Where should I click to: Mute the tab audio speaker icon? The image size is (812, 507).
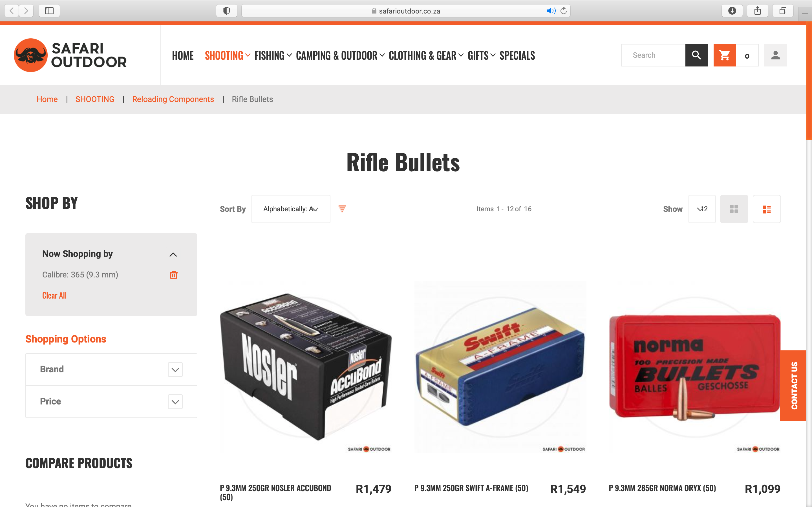tap(551, 11)
